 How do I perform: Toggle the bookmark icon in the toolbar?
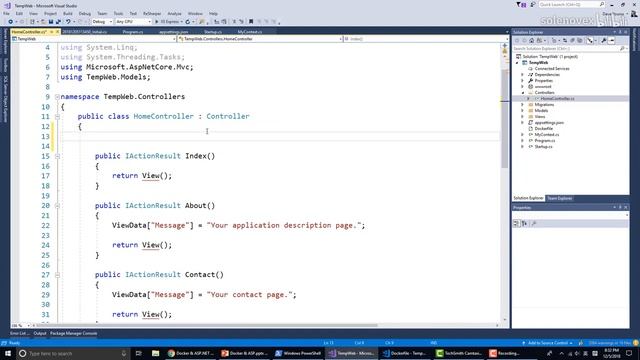251,22
